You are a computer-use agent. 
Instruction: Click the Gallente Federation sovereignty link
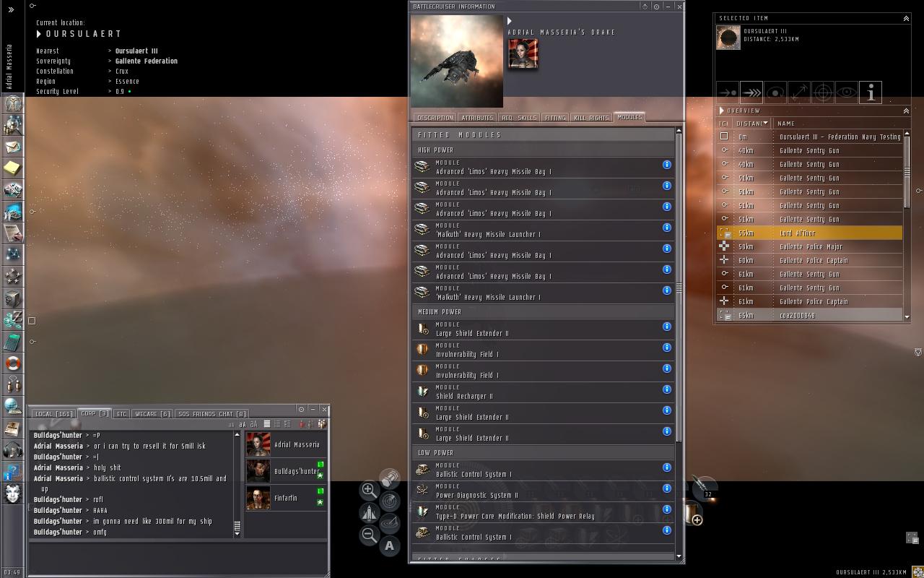tap(147, 61)
